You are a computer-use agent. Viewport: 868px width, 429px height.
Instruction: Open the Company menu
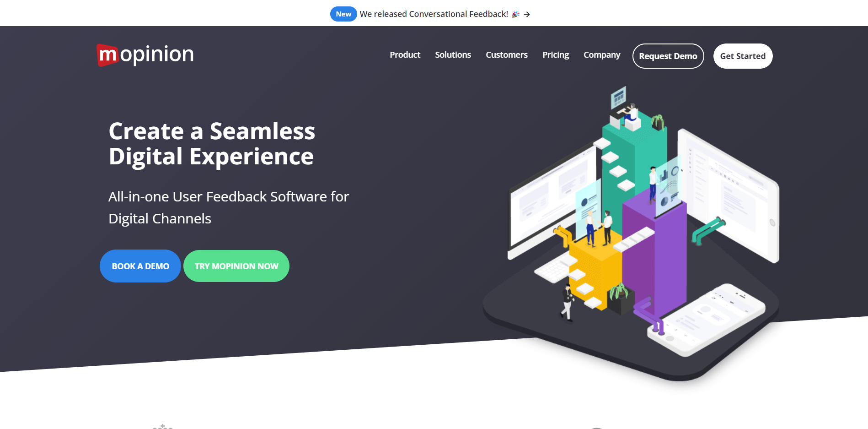(602, 55)
